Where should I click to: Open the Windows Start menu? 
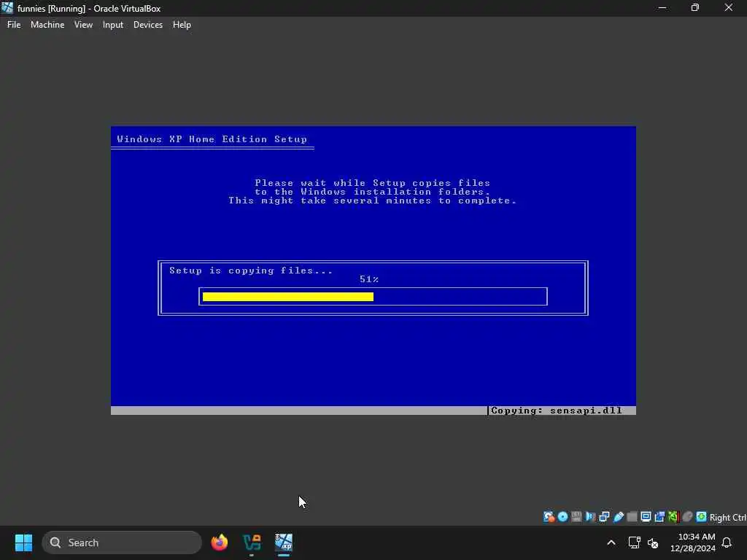[23, 542]
